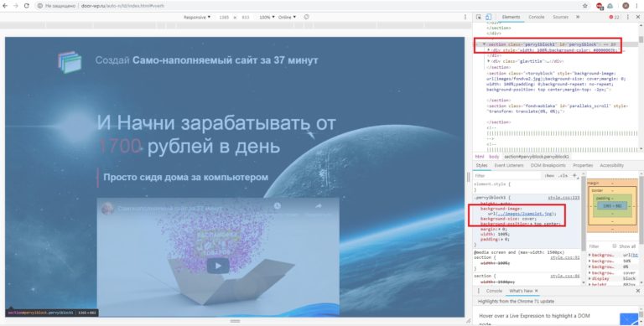Open the style.css:123 source link
This screenshot has width=644, height=326.
563,198
